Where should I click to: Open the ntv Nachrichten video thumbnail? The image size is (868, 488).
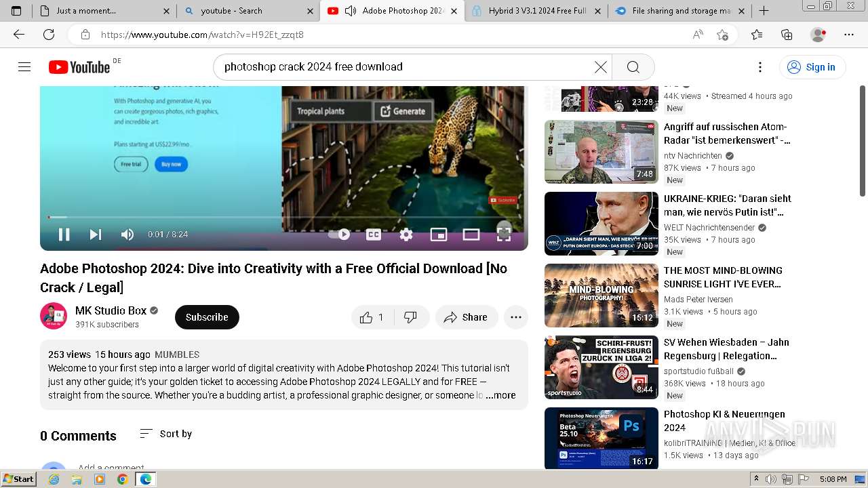pyautogui.click(x=601, y=152)
